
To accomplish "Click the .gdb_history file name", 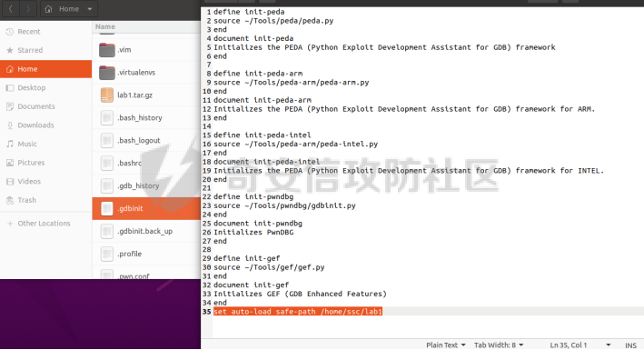I will (138, 185).
